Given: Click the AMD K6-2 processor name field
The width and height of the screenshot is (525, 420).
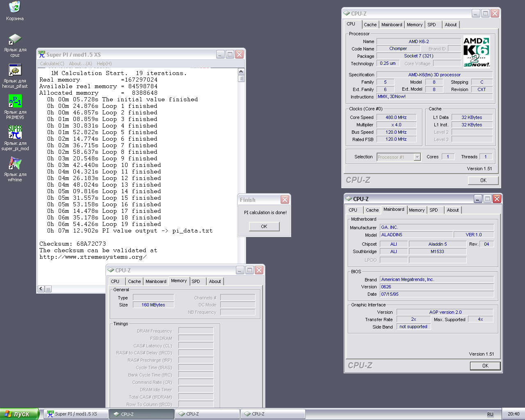Looking at the screenshot, I should tap(419, 41).
